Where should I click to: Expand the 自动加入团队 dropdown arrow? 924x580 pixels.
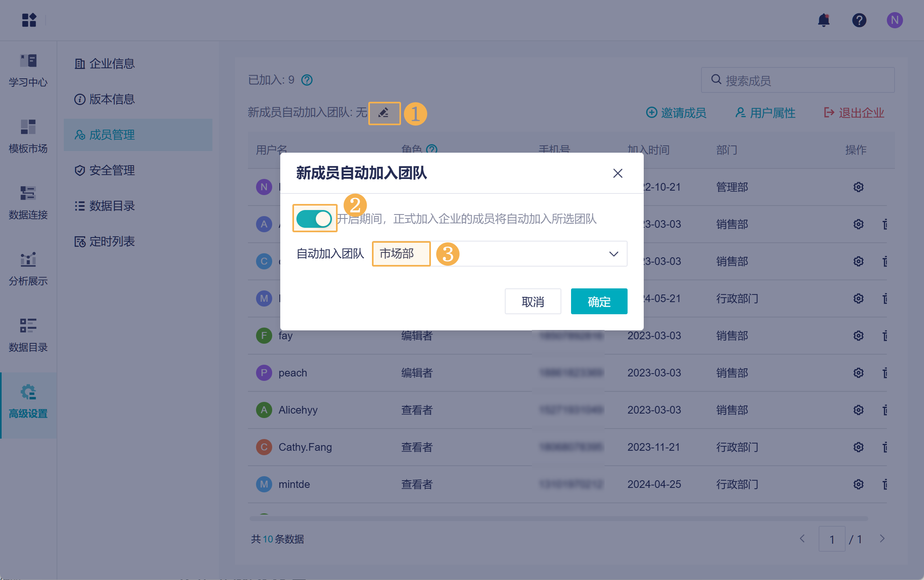tap(613, 254)
